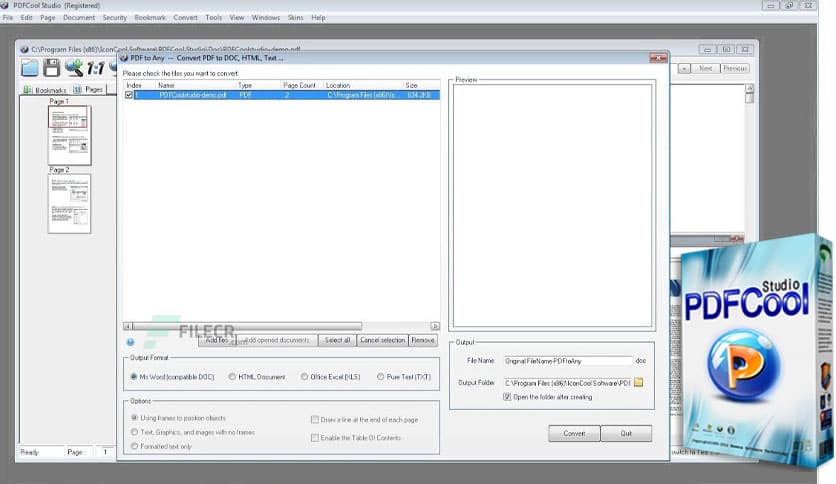Toggle Open the folder after creating
Viewport: 836px width, 484px height.
[507, 397]
